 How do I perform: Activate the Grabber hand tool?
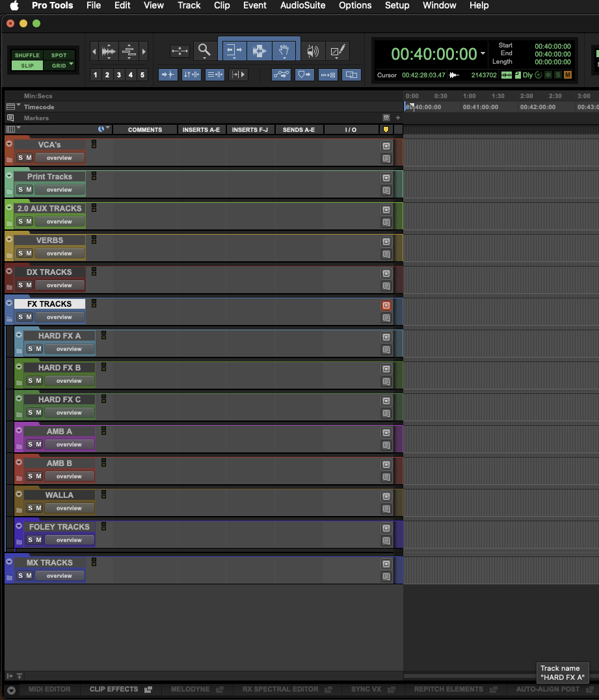(284, 51)
